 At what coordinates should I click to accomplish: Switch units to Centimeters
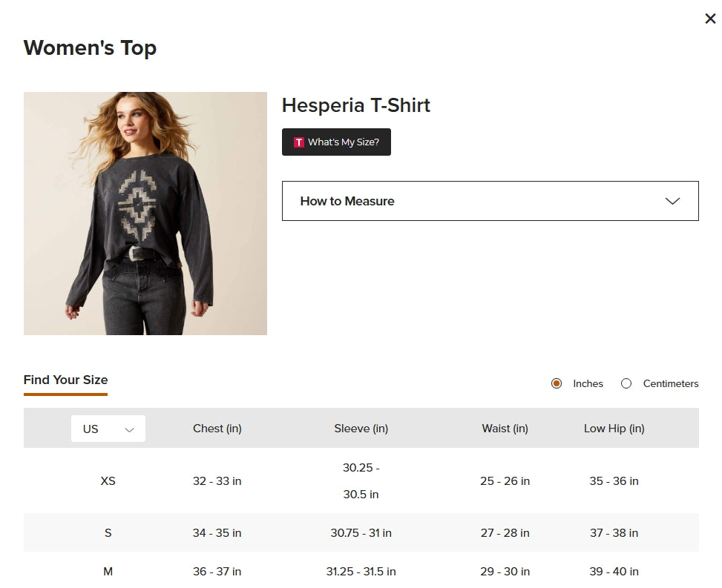pyautogui.click(x=626, y=383)
